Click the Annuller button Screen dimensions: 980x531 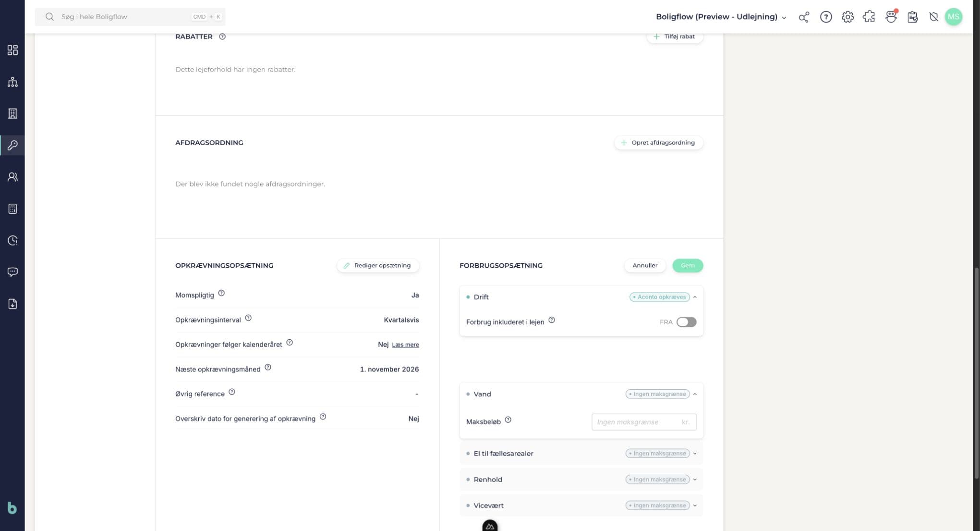pyautogui.click(x=645, y=265)
